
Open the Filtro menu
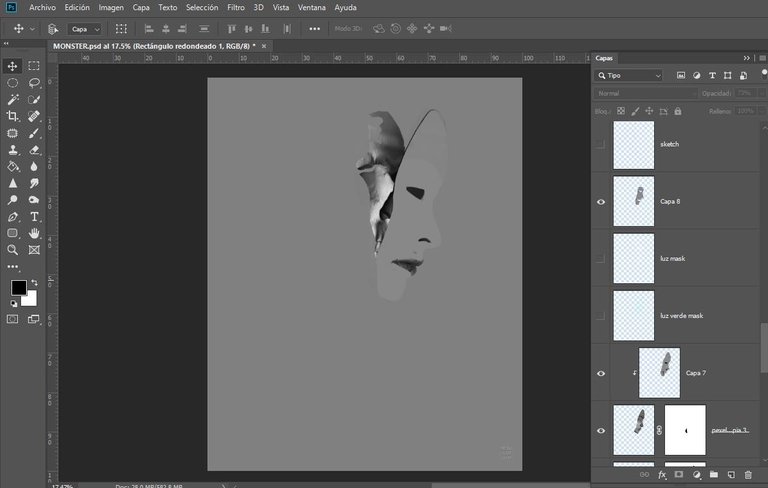pyautogui.click(x=236, y=7)
